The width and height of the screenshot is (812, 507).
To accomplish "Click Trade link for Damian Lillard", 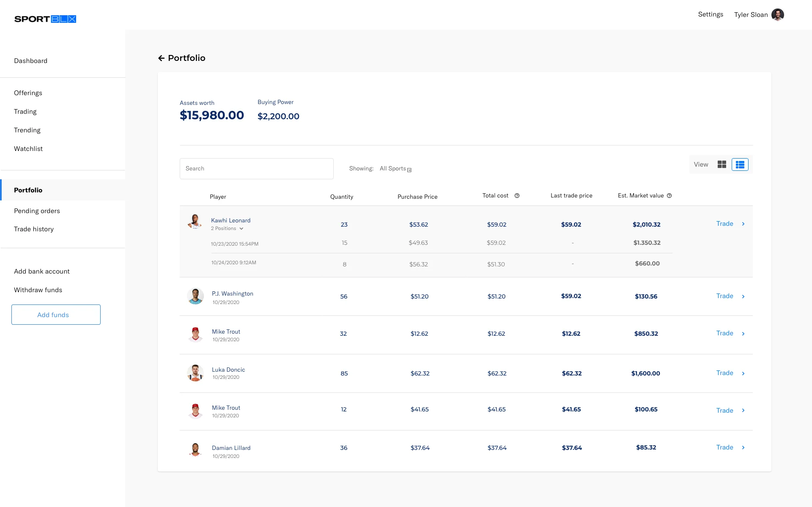I will point(724,447).
